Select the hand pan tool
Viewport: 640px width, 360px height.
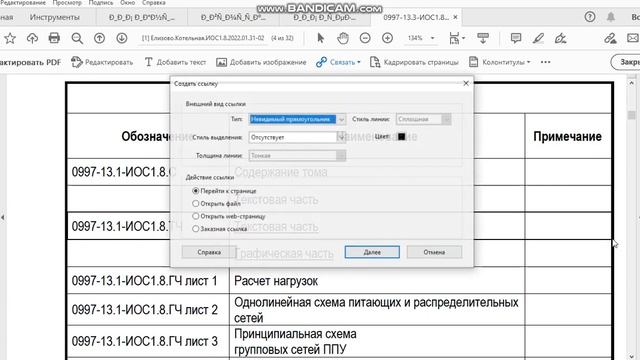tap(343, 38)
